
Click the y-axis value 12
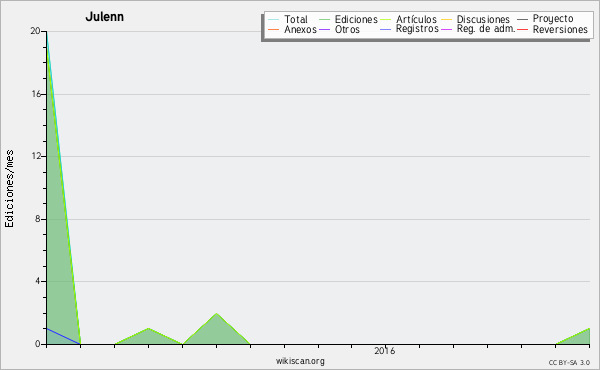coord(36,156)
